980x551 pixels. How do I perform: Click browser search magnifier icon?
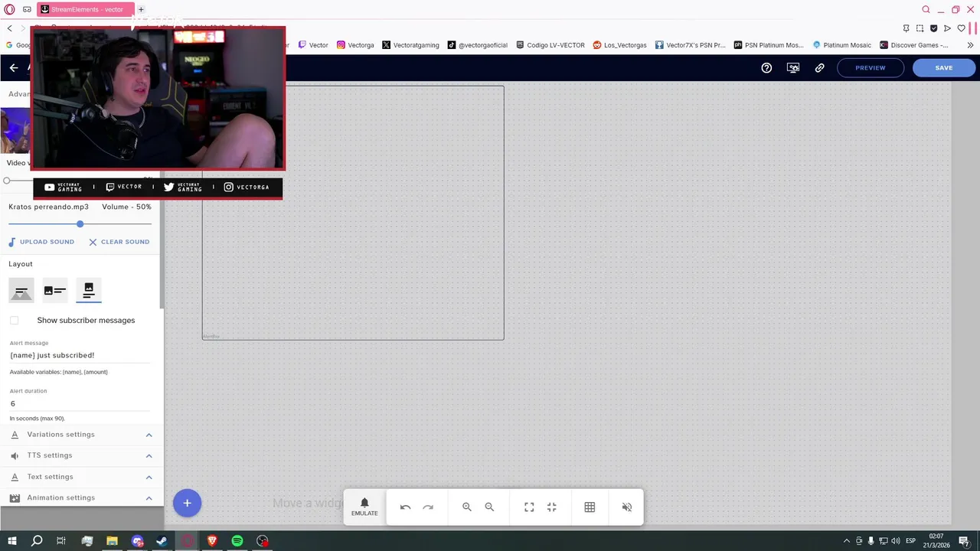tap(926, 9)
